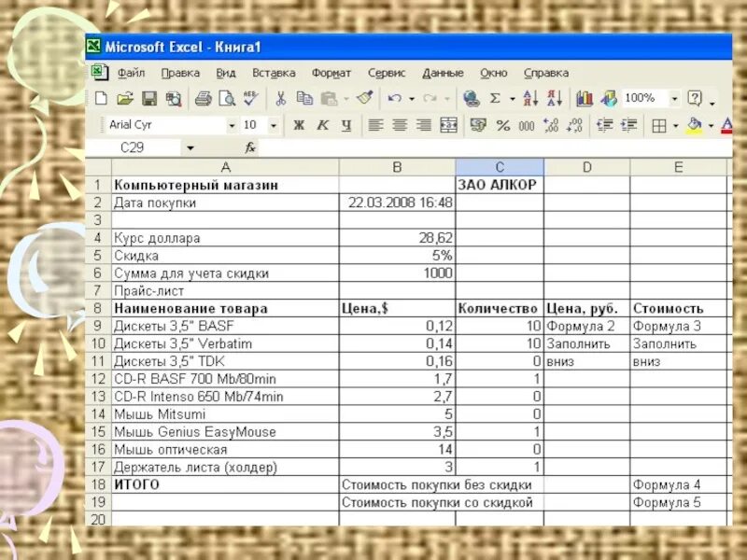The width and height of the screenshot is (747, 560).
Task: Open fill color dropdown arrow
Action: [x=711, y=126]
